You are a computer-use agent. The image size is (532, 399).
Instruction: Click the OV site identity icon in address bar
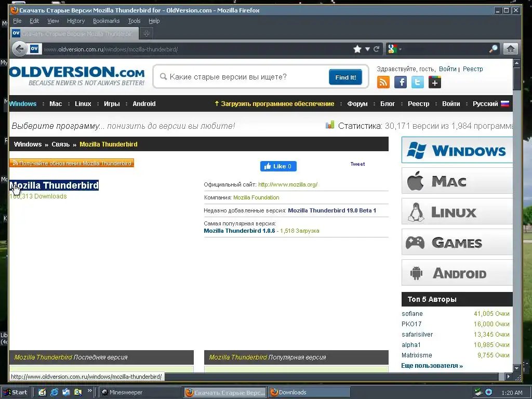pos(35,49)
